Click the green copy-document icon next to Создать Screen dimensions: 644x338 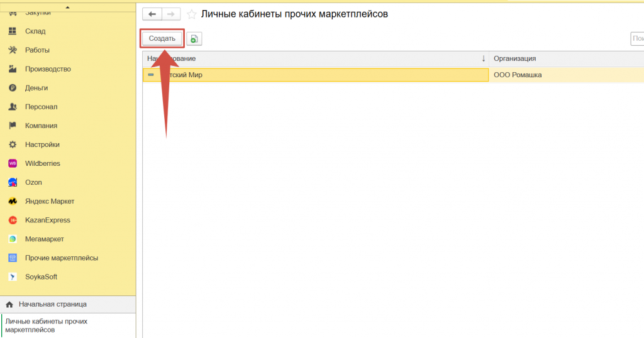point(194,39)
